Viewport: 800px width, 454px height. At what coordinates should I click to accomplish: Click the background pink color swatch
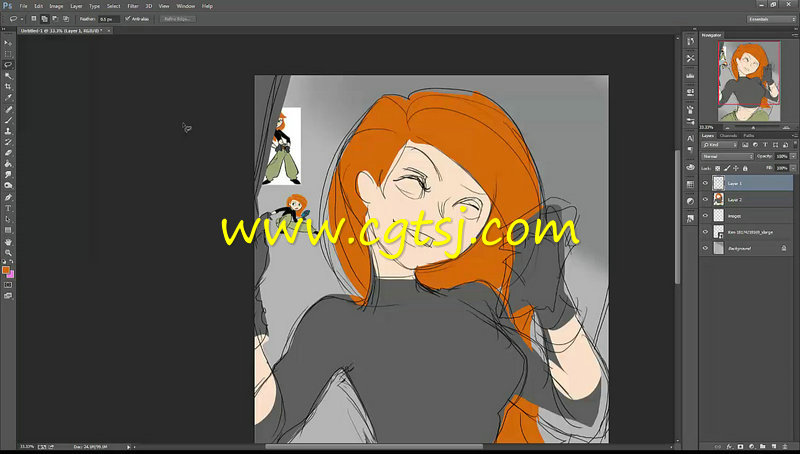(11, 275)
